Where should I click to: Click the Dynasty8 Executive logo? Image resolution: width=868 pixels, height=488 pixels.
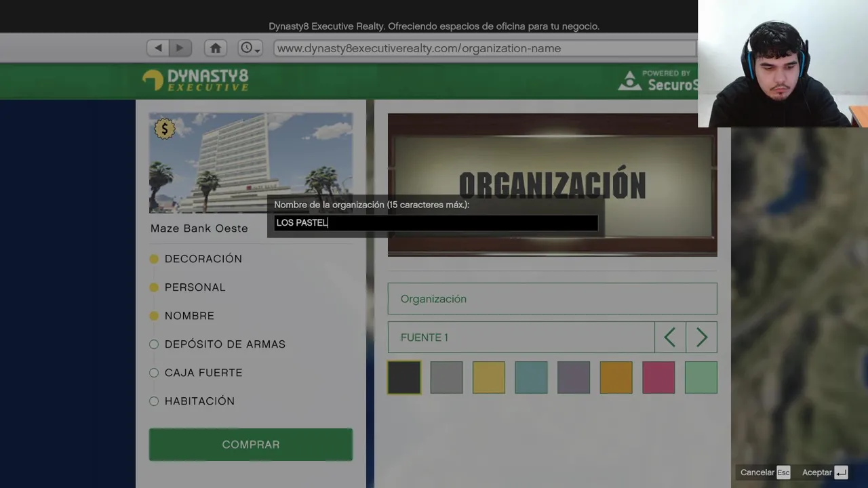point(195,80)
